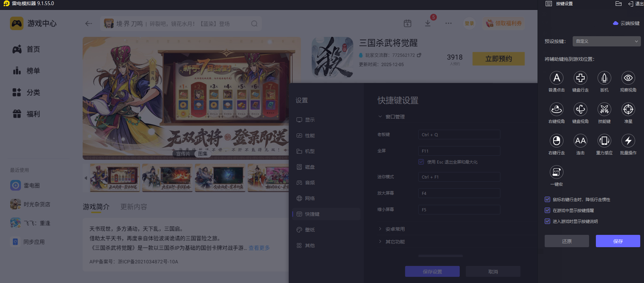Click the 放大屏幕 F4 shortcut field
The image size is (644, 283).
tap(459, 193)
